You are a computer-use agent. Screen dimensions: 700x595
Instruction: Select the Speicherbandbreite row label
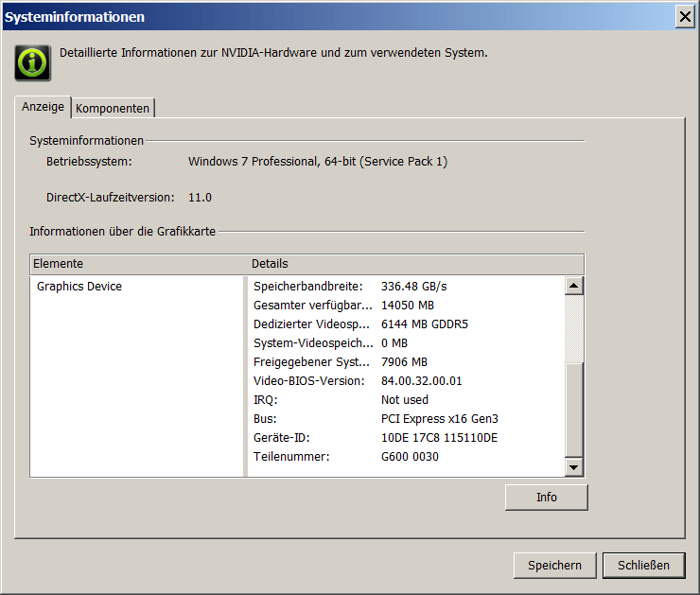[x=308, y=287]
